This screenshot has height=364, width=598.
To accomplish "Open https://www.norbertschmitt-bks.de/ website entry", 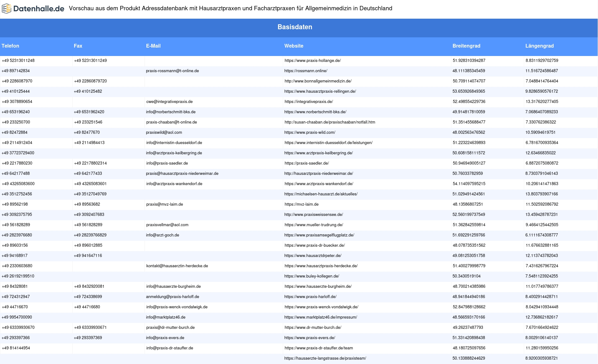I will (315, 112).
